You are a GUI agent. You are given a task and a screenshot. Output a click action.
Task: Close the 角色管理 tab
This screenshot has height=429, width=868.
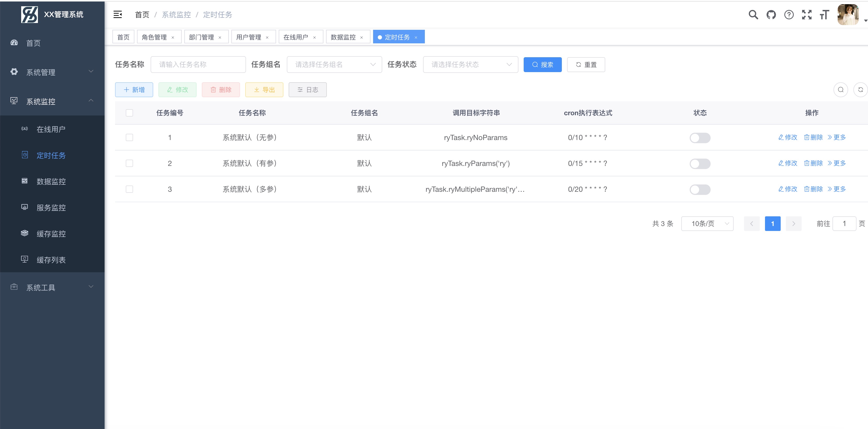[173, 37]
